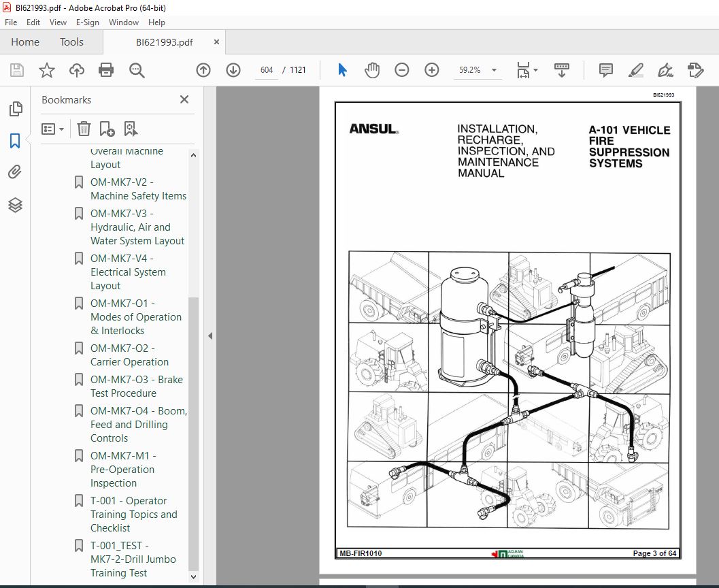Screen dimensions: 719x588
Task: Open bookmark options dropdown menu
Action: coord(52,129)
